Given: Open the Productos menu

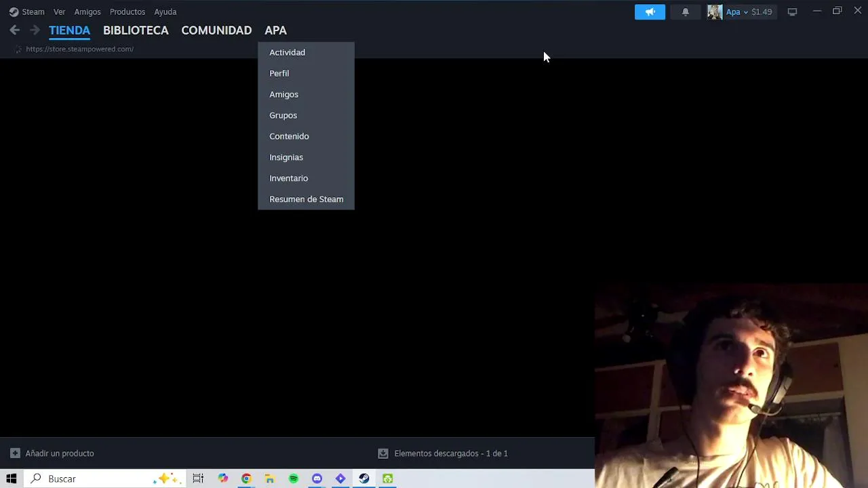Looking at the screenshot, I should click(127, 12).
